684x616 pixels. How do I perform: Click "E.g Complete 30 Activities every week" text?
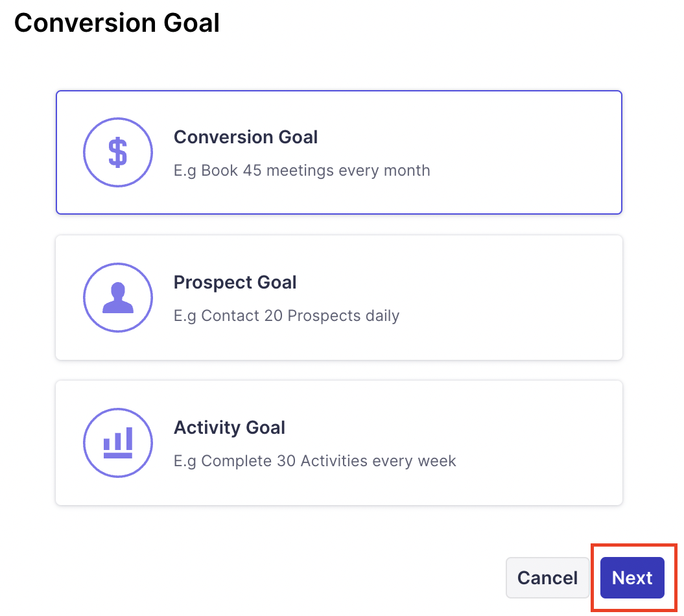(314, 462)
